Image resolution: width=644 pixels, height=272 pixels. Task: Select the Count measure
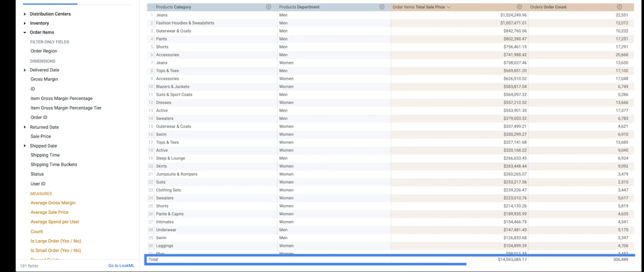[37, 231]
